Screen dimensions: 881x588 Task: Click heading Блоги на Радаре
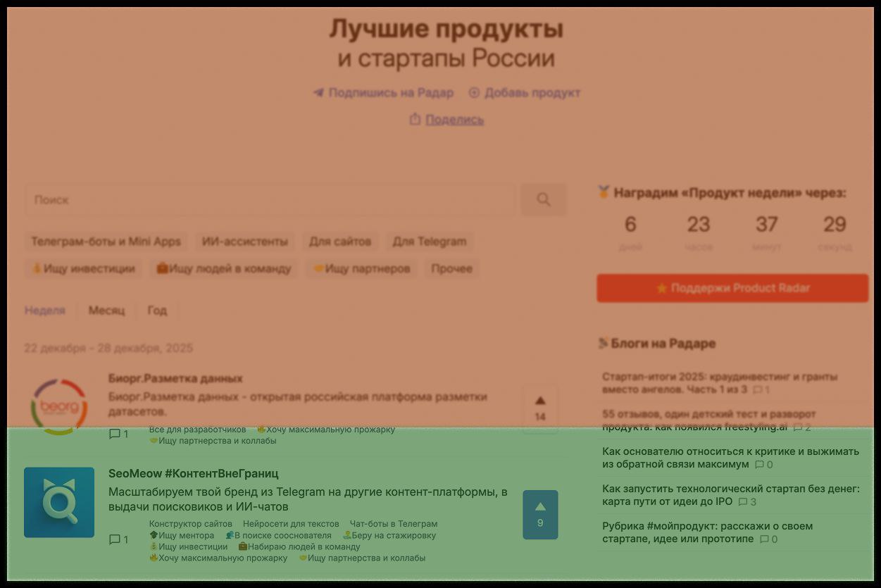tap(656, 344)
